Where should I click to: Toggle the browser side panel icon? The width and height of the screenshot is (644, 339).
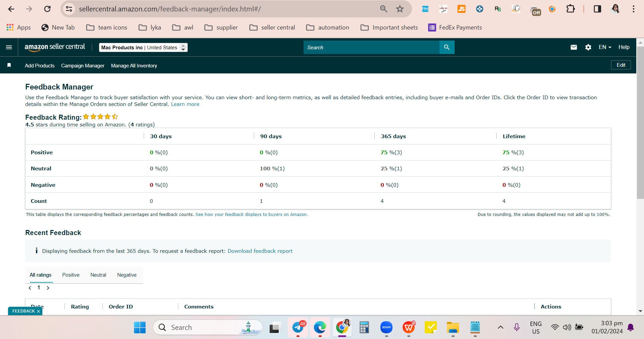(x=597, y=9)
